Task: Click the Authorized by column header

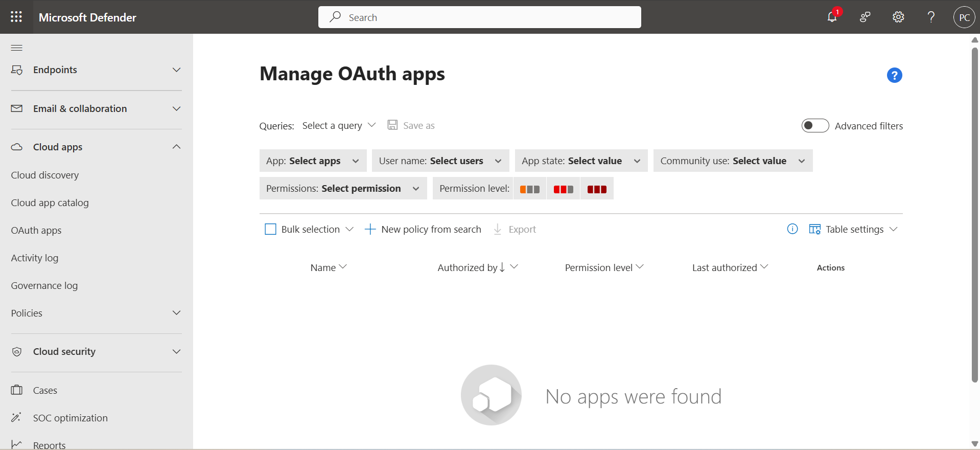Action: 467,267
